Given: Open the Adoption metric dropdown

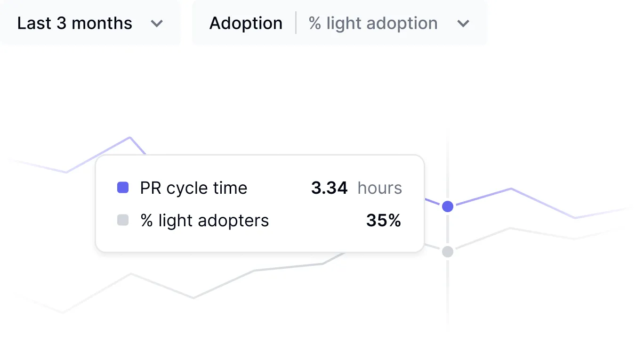Looking at the screenshot, I should point(246,24).
